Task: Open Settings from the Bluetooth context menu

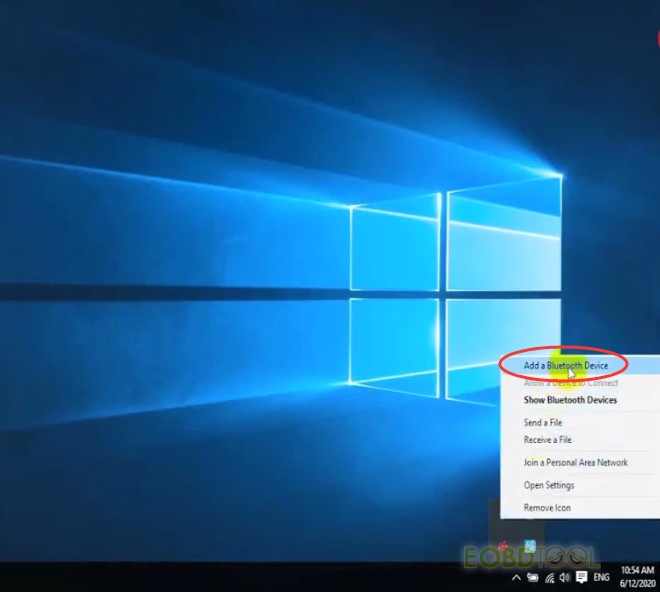Action: [x=549, y=486]
